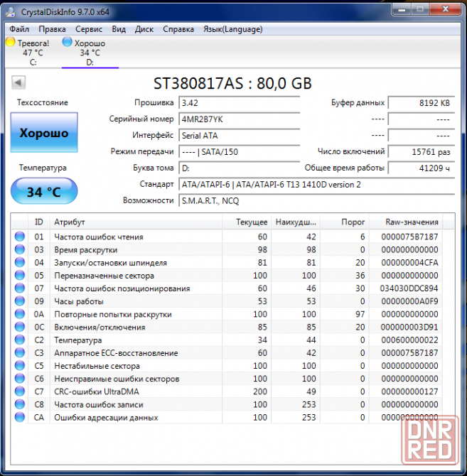Click the yellow status icon for disk C:
The width and height of the screenshot is (467, 476).
pyautogui.click(x=11, y=43)
